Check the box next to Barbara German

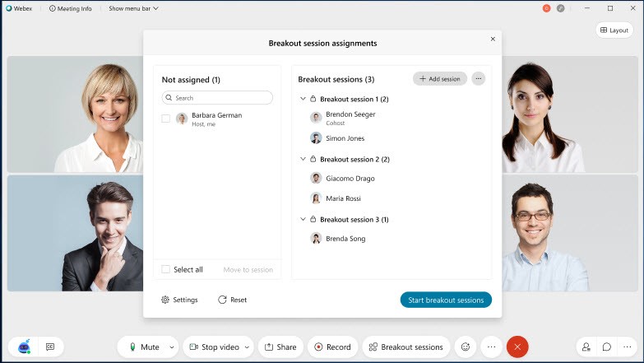click(x=166, y=119)
